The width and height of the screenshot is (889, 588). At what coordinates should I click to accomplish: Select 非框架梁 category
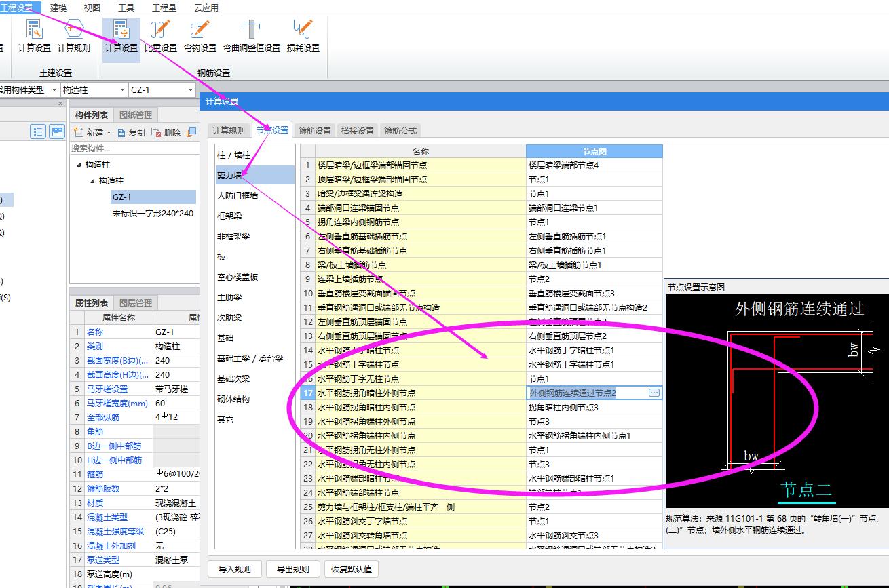click(x=255, y=236)
